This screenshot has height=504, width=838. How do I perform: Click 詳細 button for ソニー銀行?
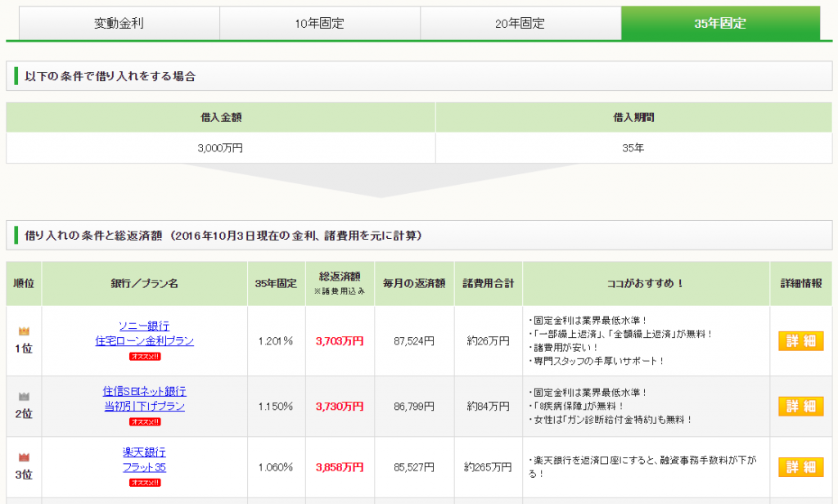click(x=800, y=341)
